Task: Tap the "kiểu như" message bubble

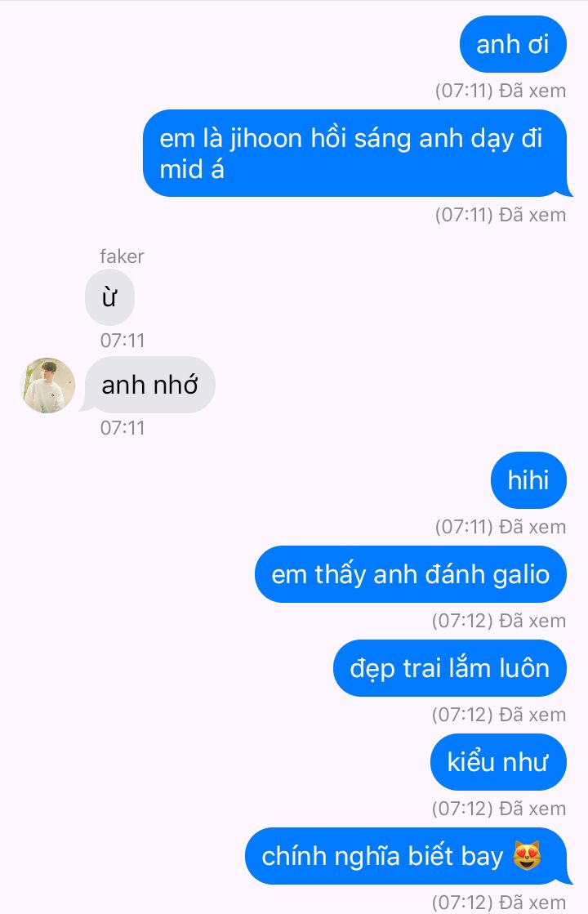Action: pyautogui.click(x=498, y=762)
